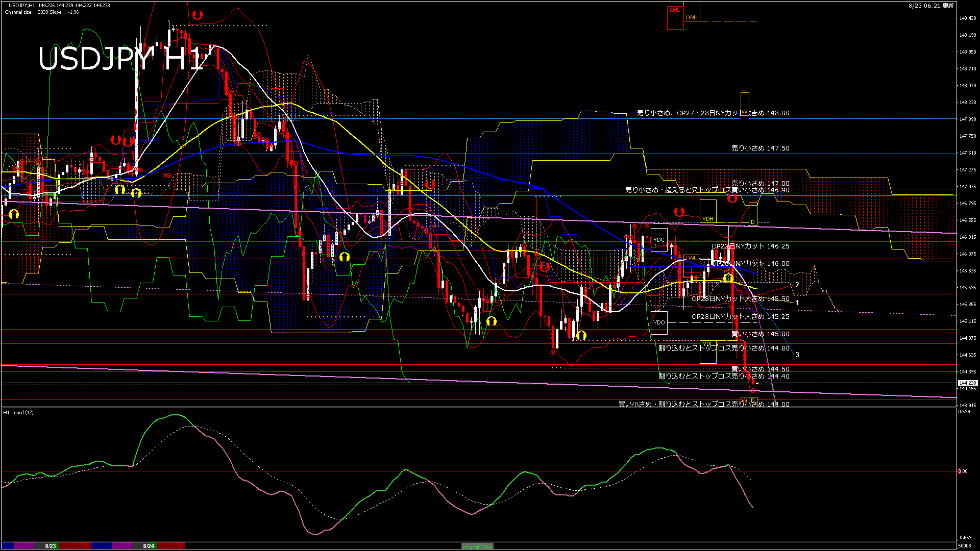Click the yellow YDH box marker

(707, 212)
